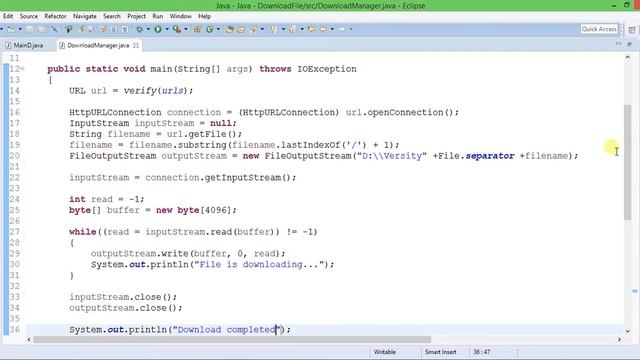Click the Smart Insert status entry
This screenshot has height=360, width=640.
(x=440, y=352)
